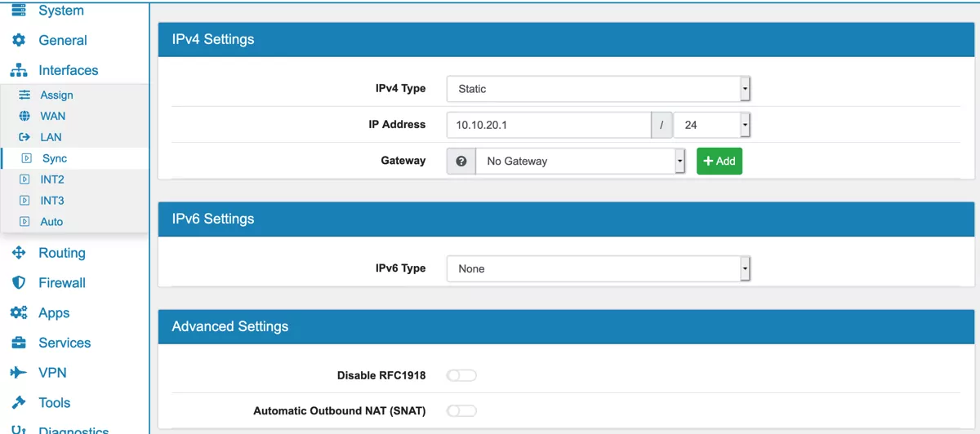
Task: Click the Sync interface icon
Action: pos(26,158)
